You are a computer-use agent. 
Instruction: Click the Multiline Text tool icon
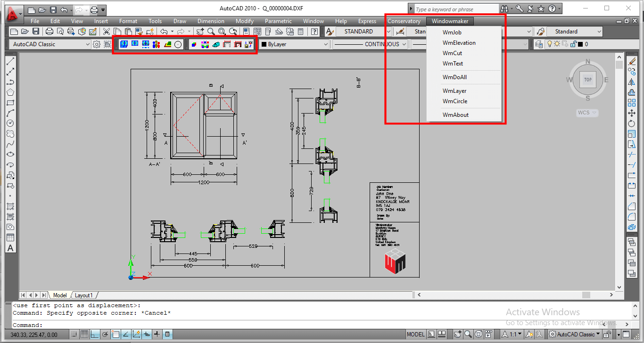10,248
